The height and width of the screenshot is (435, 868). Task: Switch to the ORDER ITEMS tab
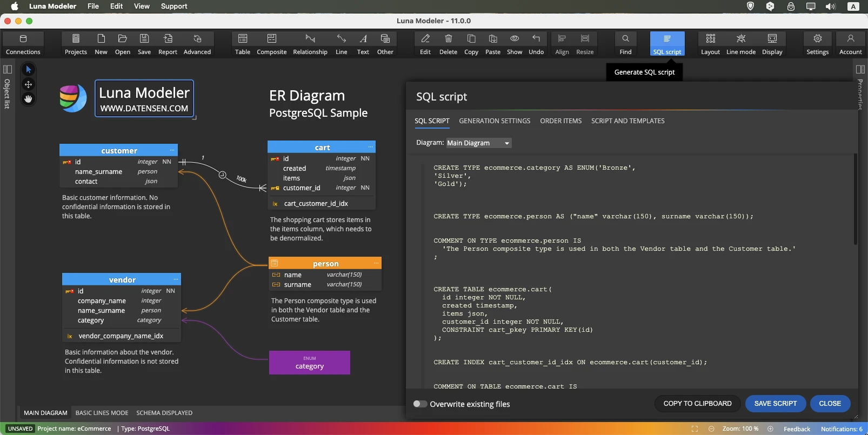(x=561, y=121)
